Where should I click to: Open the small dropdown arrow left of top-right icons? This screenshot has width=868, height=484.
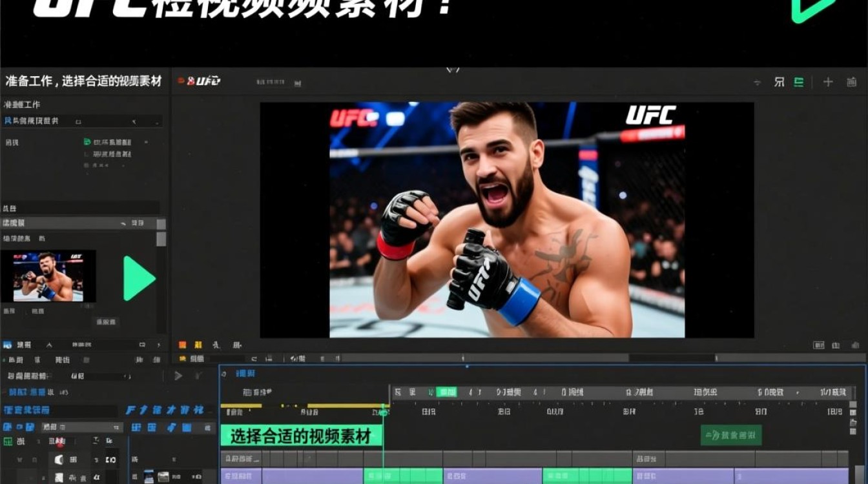(x=758, y=83)
